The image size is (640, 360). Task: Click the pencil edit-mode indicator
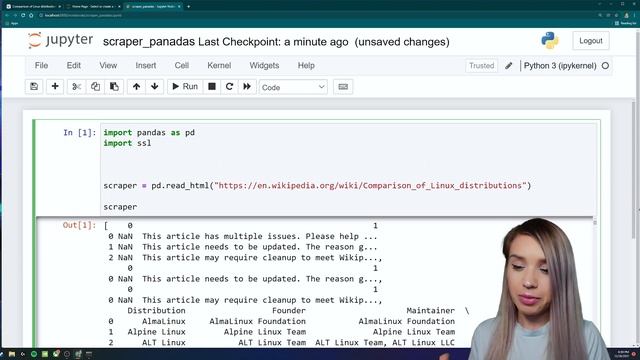[x=509, y=66]
